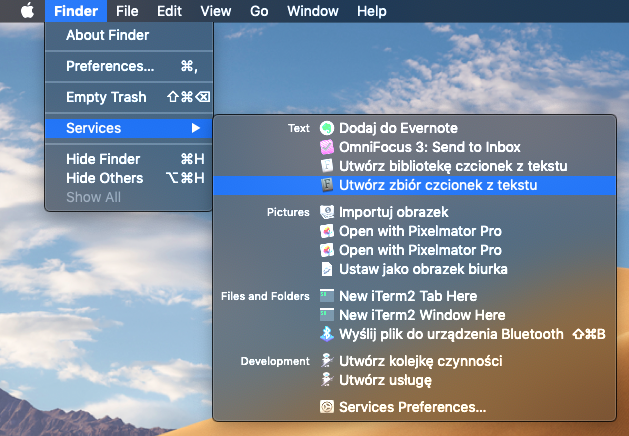Screen dimensions: 629x436
Task: Open the Go menu
Action: click(259, 11)
